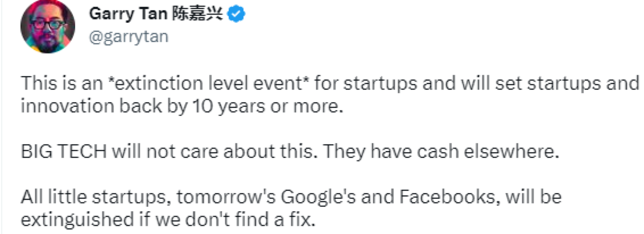The width and height of the screenshot is (644, 234).
Task: Click 'This is an' at tweet start
Action: point(62,83)
